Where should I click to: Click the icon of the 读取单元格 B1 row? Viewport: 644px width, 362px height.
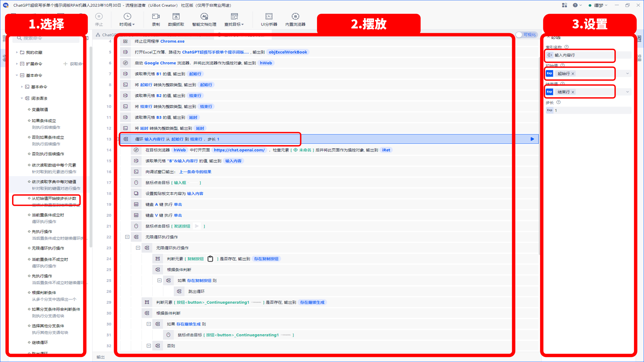125,74
